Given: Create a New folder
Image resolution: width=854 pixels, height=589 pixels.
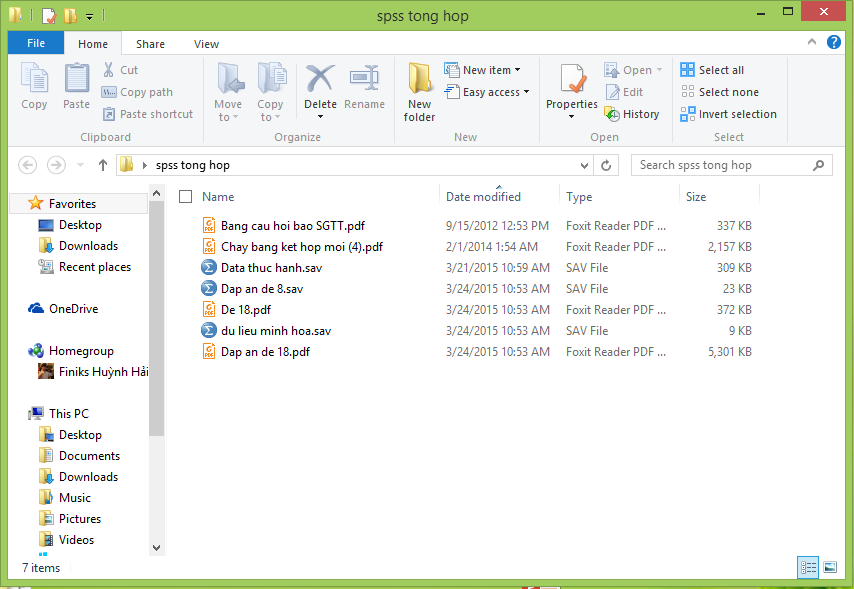Looking at the screenshot, I should 419,92.
